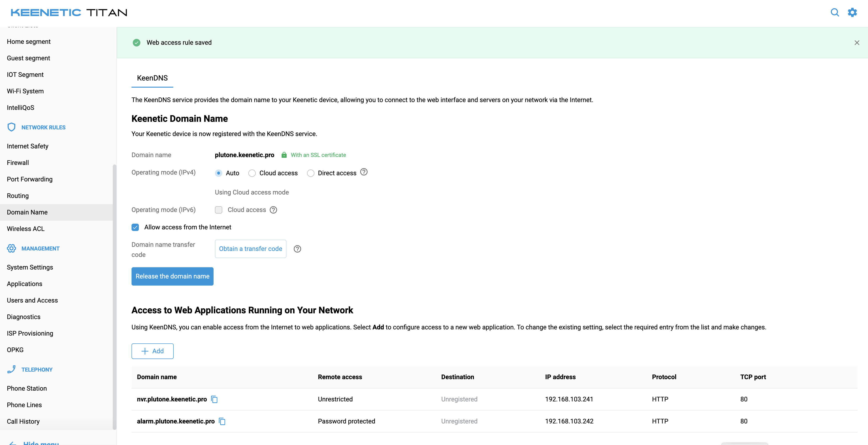This screenshot has height=445, width=868.
Task: Open the Phone Station page
Action: [27, 388]
